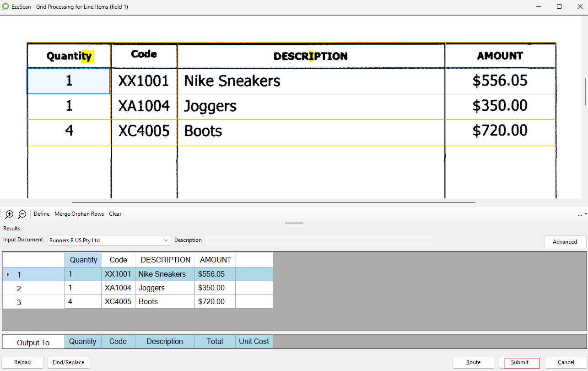Click the zoom out magnifier icon

[x=22, y=214]
